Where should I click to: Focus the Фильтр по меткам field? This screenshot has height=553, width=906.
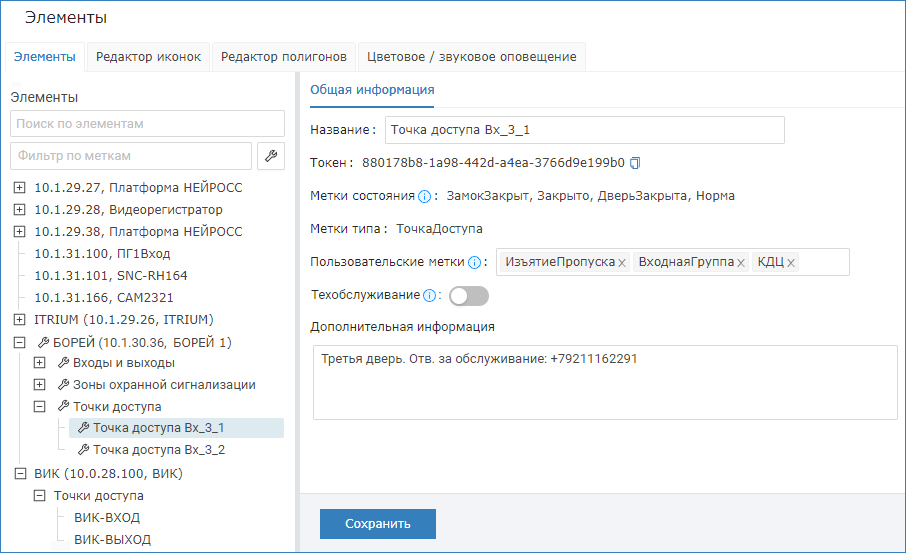point(131,156)
